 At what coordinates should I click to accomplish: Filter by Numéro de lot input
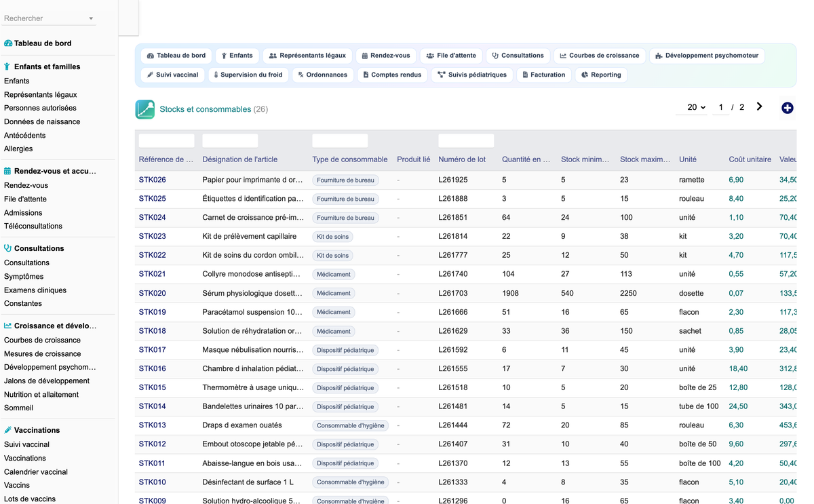coord(466,140)
